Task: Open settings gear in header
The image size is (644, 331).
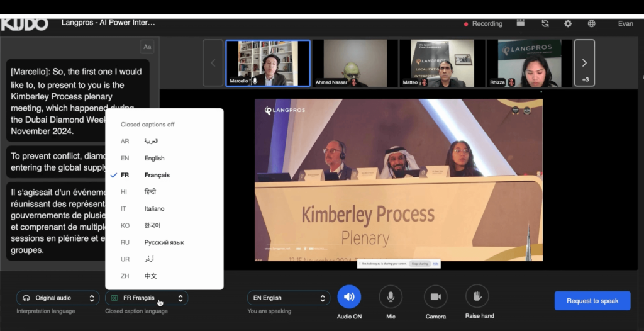Action: 568,23
